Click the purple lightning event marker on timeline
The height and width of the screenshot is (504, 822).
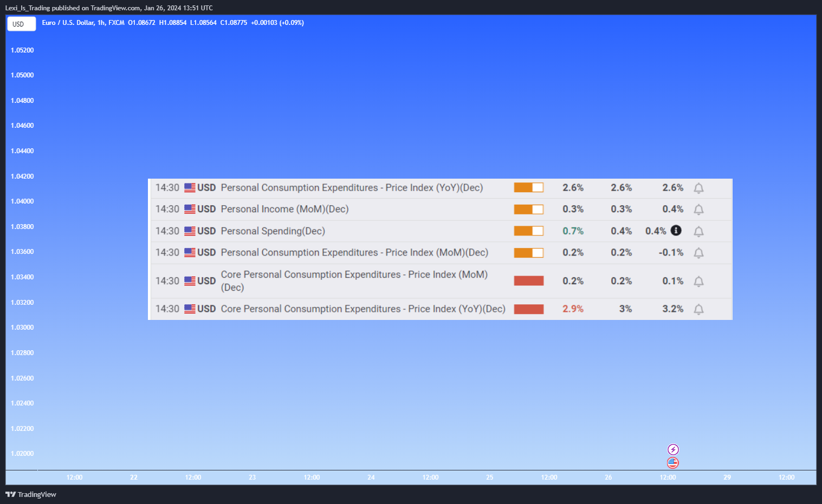coord(673,449)
